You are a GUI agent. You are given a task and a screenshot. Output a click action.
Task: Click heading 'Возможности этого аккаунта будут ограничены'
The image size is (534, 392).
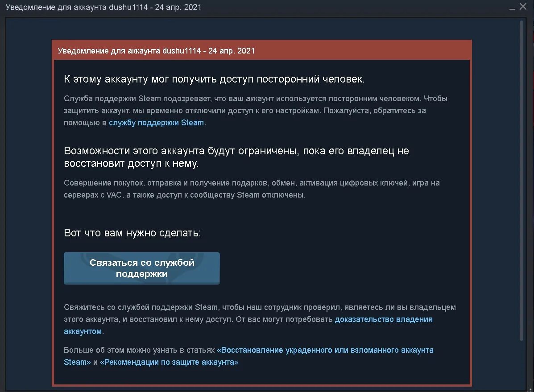236,157
